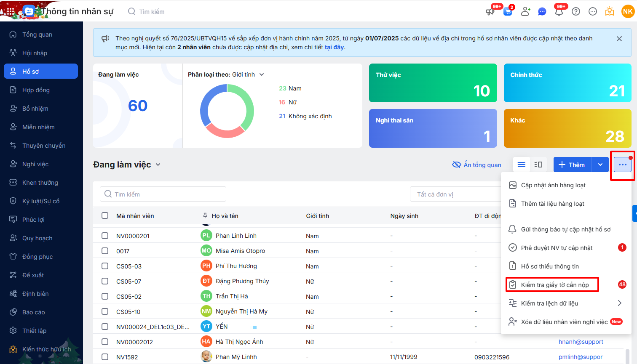
Task: Switch to list view layout icon
Action: click(522, 165)
